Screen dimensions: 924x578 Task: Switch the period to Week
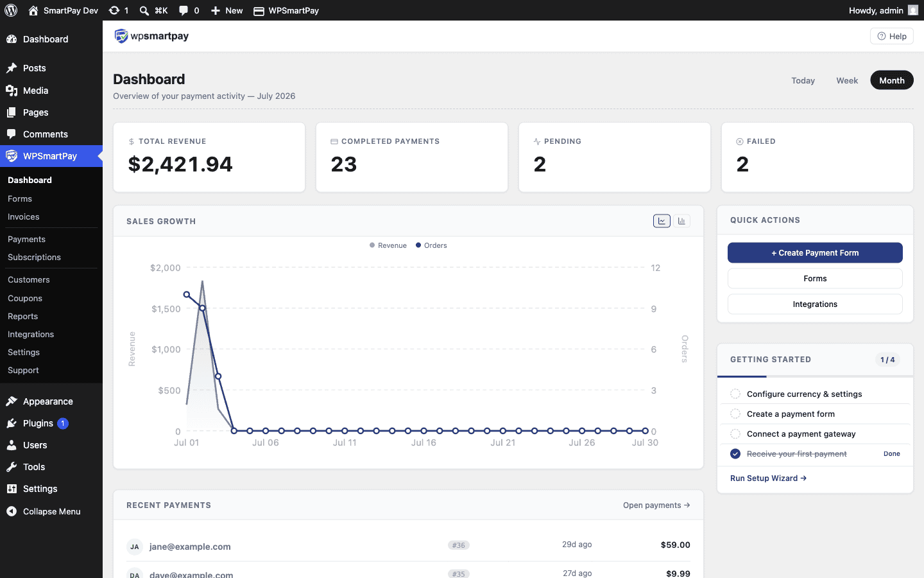(x=847, y=80)
